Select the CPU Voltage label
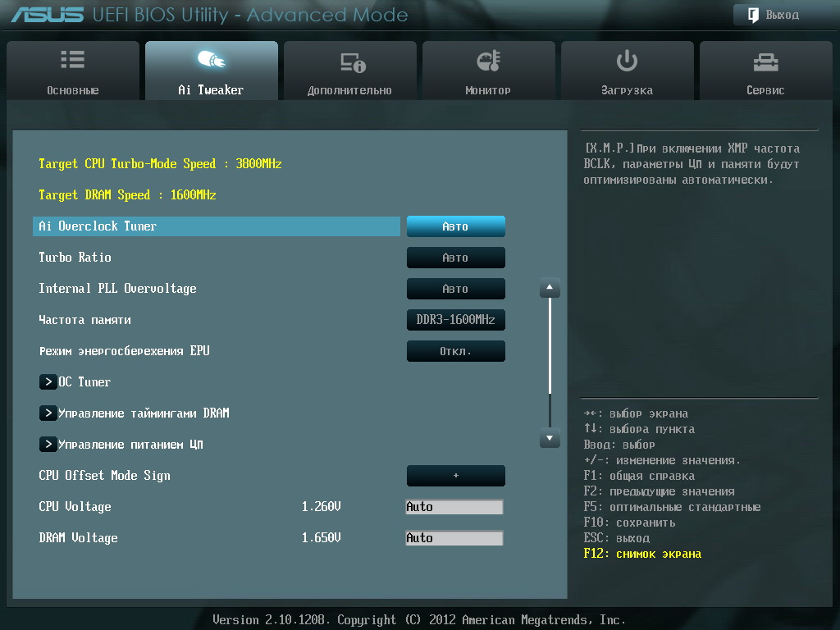 pos(75,507)
